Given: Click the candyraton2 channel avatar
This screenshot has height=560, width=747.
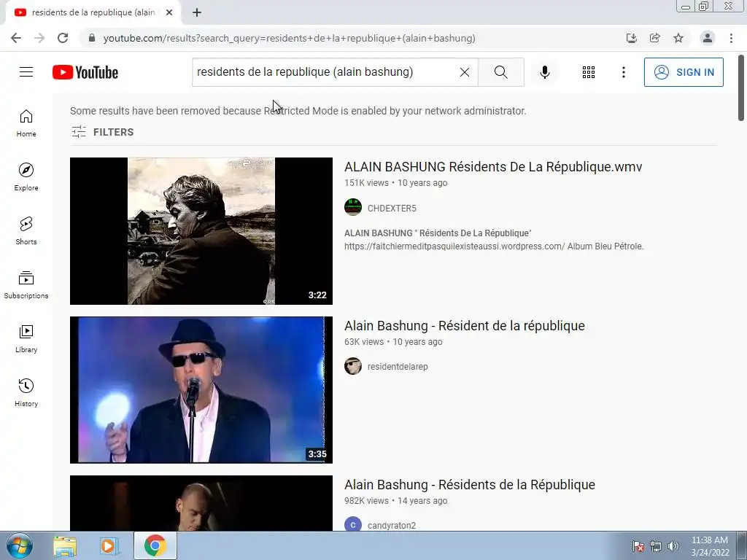Looking at the screenshot, I should 353,525.
